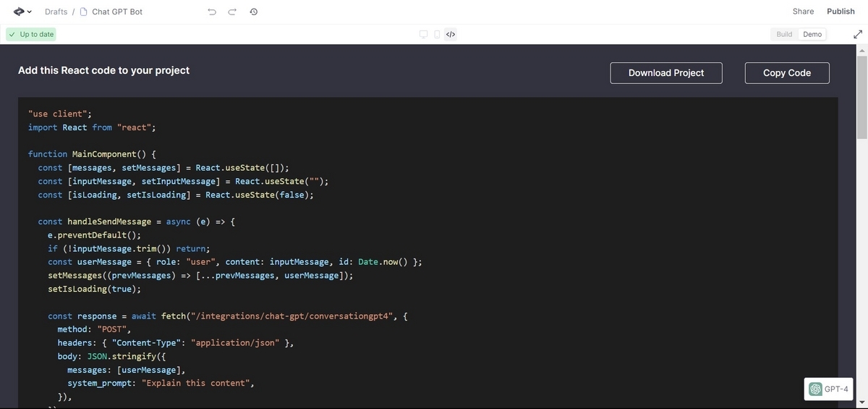The width and height of the screenshot is (868, 409).
Task: Click the system_prompt "Explain this content" line
Action: point(161,383)
